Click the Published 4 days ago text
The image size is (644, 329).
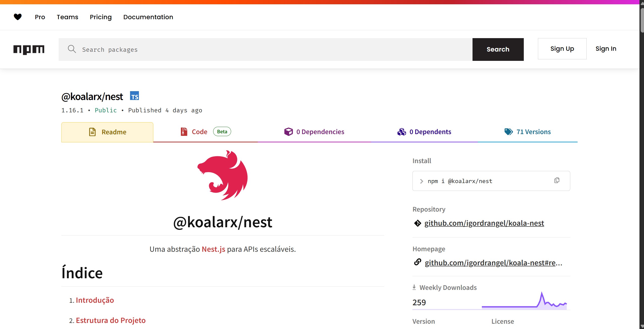pos(165,110)
